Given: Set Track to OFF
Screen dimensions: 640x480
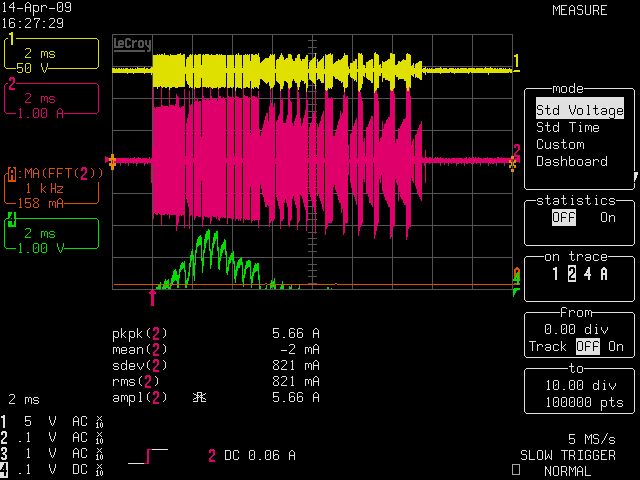Looking at the screenshot, I should coord(588,347).
